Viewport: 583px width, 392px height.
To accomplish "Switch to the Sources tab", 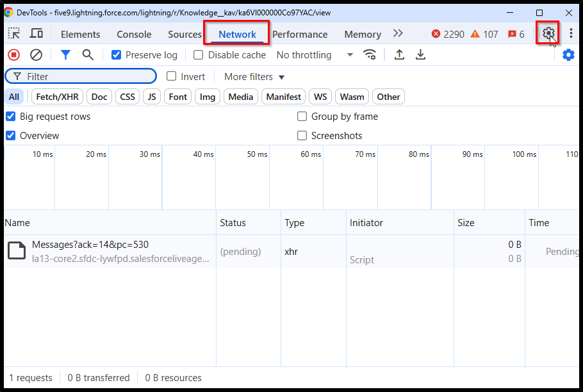I will (x=185, y=34).
